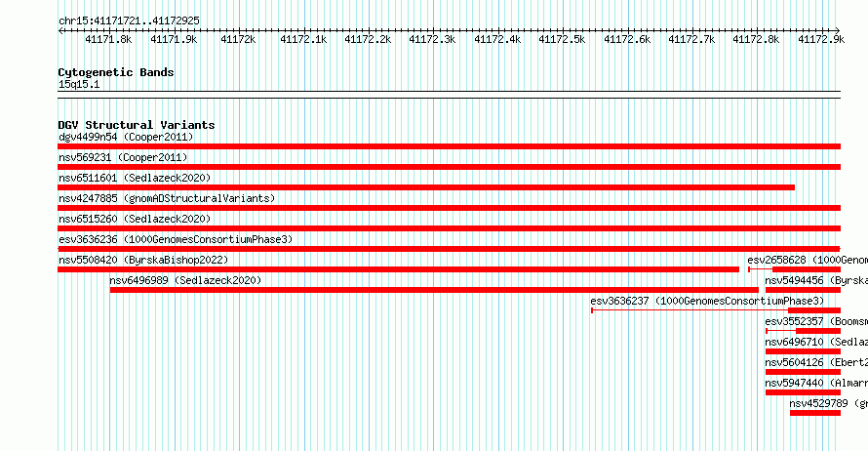The image size is (868, 451).
Task: Open variant nsv5604126 label
Action: (816, 363)
